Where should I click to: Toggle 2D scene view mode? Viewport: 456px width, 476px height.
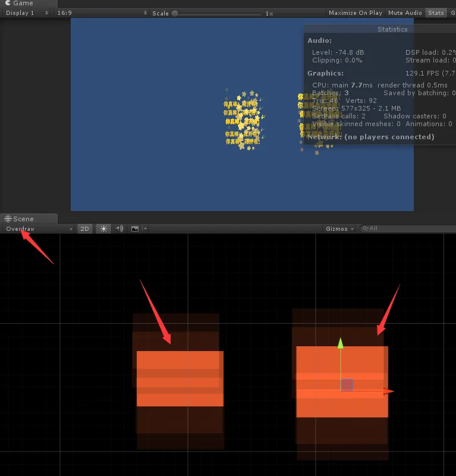[85, 228]
